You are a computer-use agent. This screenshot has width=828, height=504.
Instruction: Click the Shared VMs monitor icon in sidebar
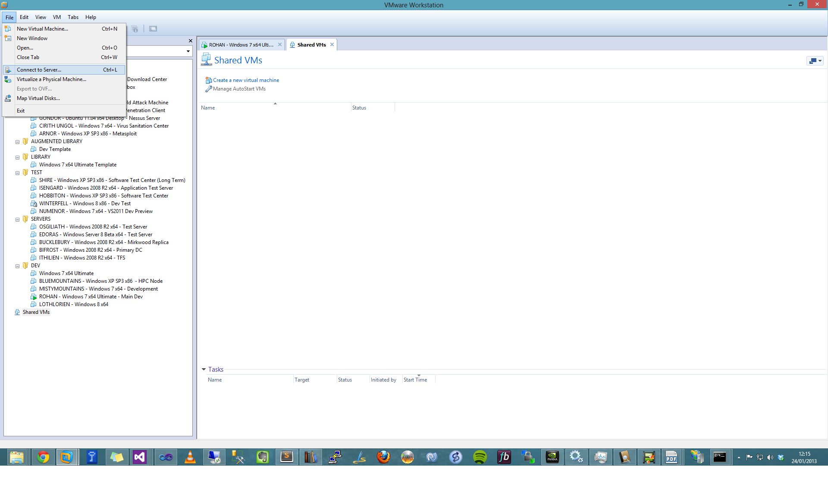coord(17,312)
